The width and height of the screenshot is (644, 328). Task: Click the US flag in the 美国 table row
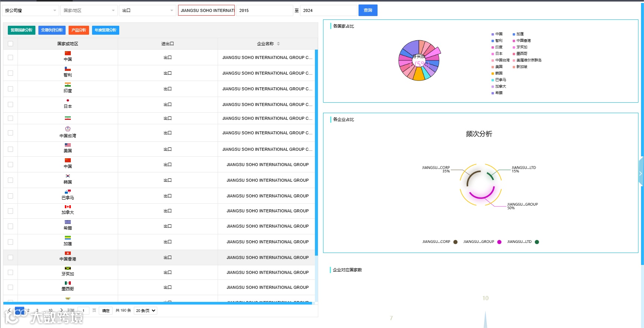point(67,145)
